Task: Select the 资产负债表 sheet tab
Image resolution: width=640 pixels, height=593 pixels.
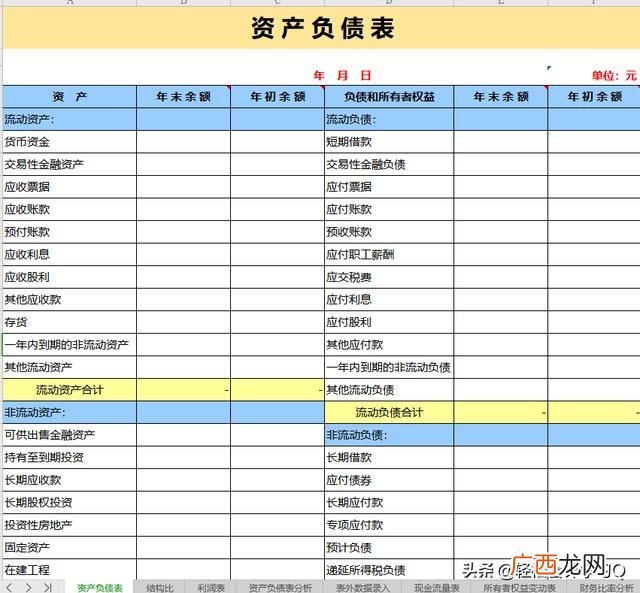Action: tap(100, 588)
